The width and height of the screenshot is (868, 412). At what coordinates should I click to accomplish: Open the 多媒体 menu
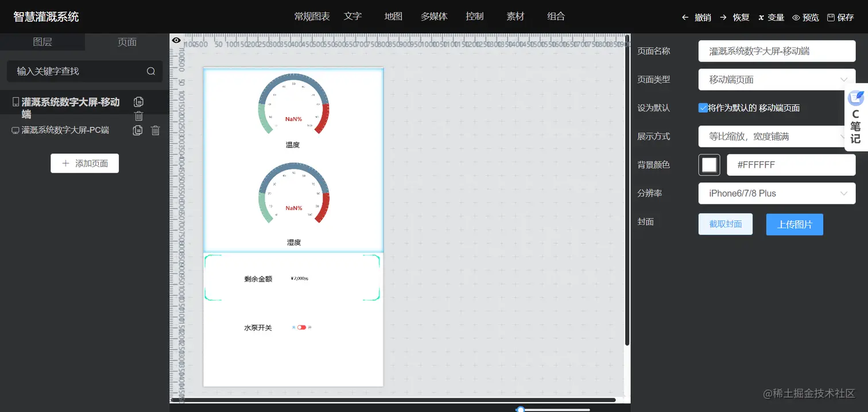pyautogui.click(x=434, y=16)
